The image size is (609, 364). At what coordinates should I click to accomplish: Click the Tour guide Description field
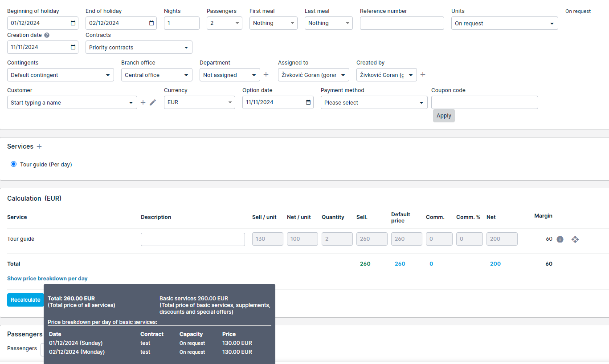193,239
